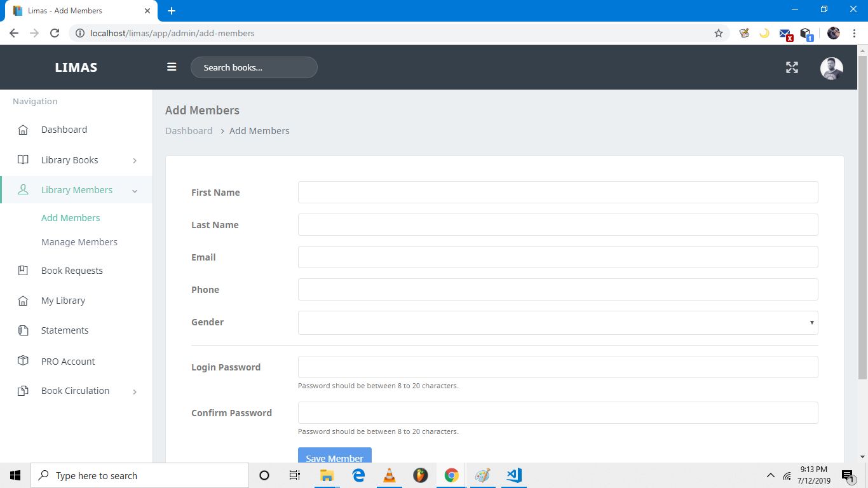This screenshot has height=488, width=868.
Task: Expand the Library Books submenu arrow
Action: tap(135, 161)
